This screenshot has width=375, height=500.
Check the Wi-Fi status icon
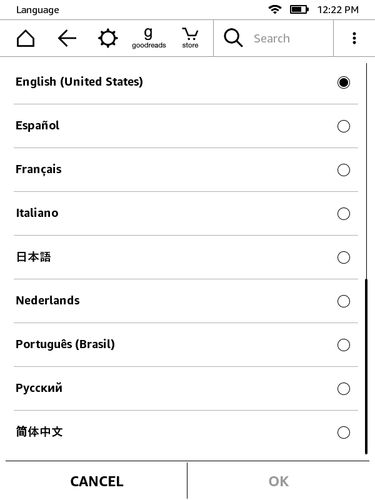[275, 9]
